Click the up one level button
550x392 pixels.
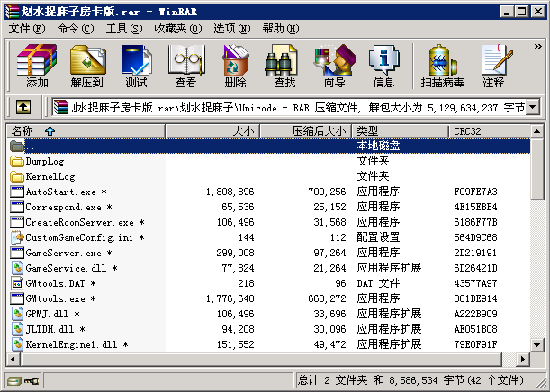pyautogui.click(x=23, y=108)
